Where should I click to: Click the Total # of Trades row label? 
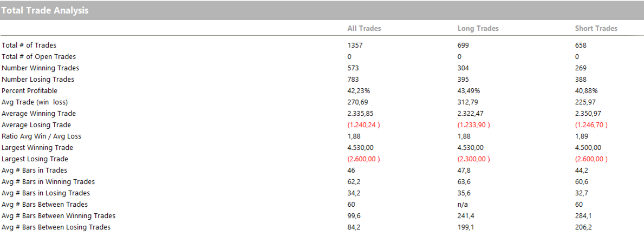(x=29, y=45)
